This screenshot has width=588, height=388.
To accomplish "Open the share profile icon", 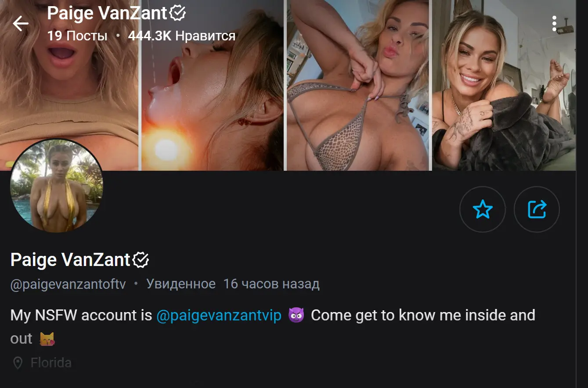I will (x=537, y=210).
